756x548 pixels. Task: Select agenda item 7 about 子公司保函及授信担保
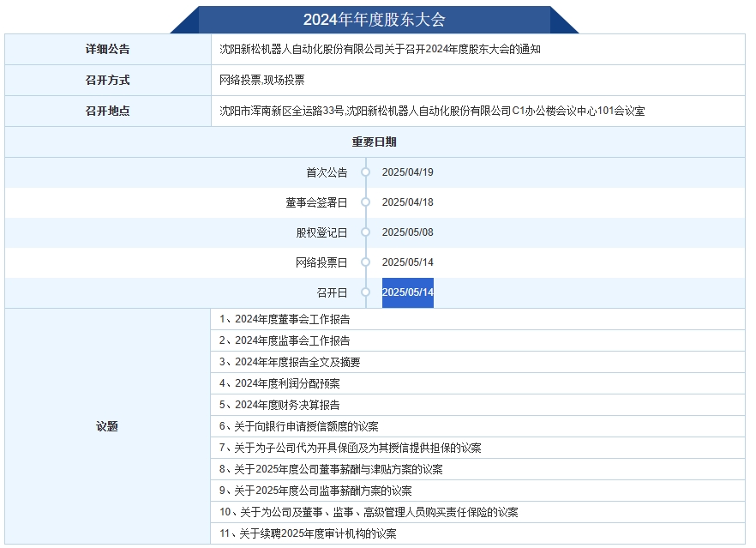(350, 448)
